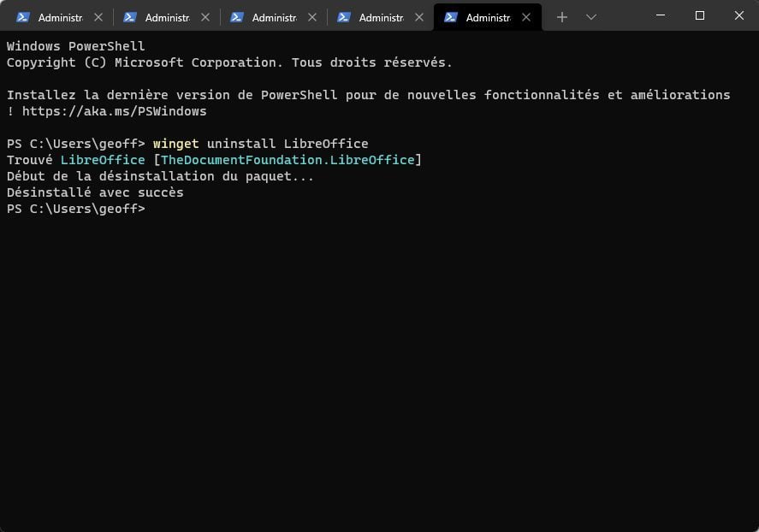Open the new tab profiles dropdown chevron
The image size is (759, 532).
coord(591,17)
